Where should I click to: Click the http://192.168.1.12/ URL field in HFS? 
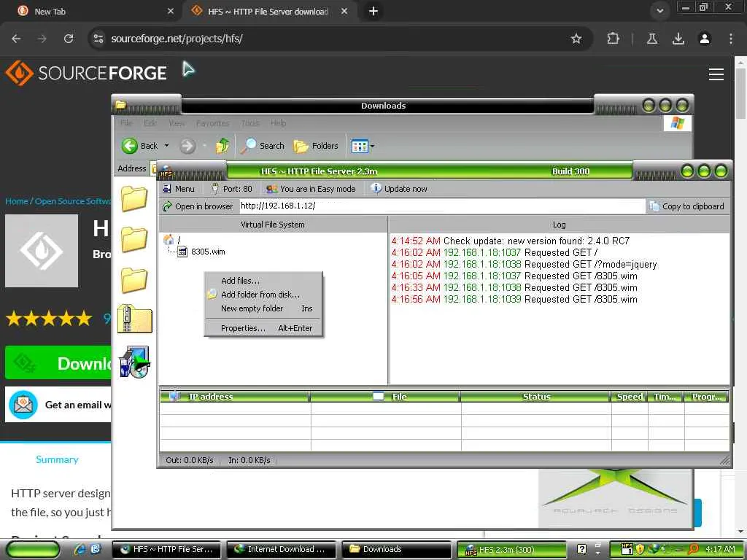point(441,206)
